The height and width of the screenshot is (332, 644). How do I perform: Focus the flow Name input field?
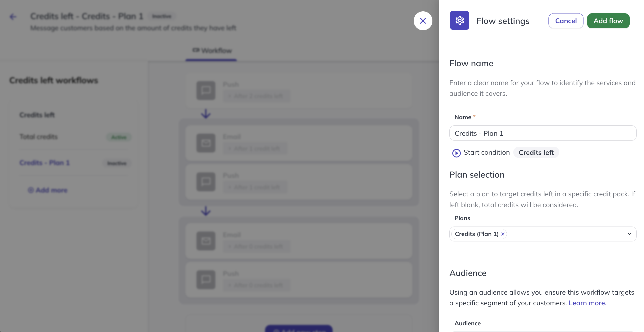pos(543,133)
